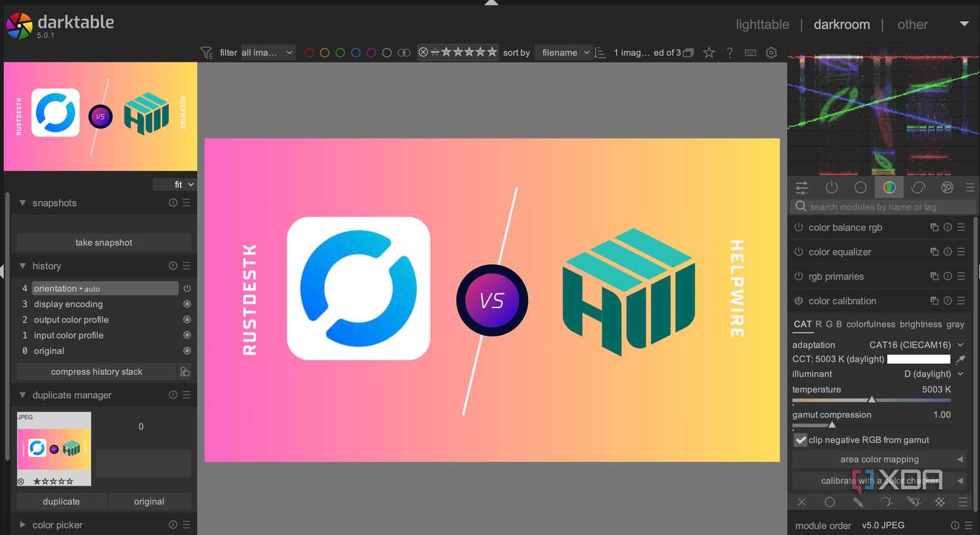980x535 pixels.
Task: Click take snapshot button
Action: point(104,243)
